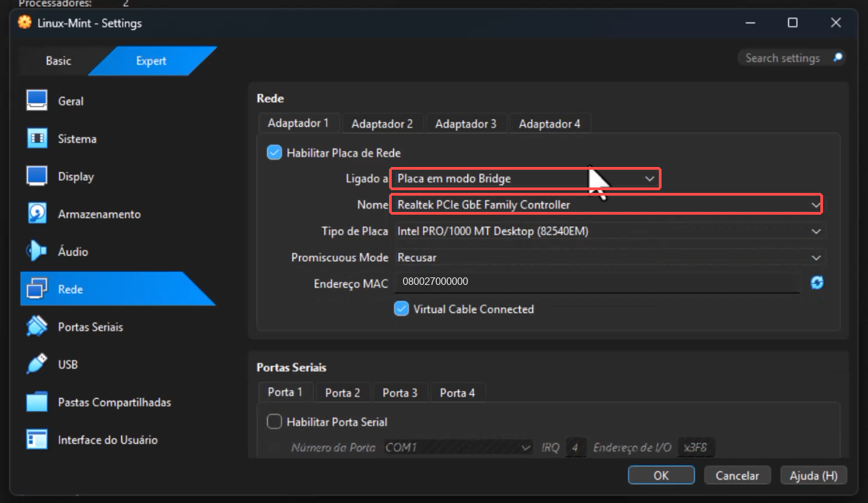This screenshot has width=868, height=503.
Task: Select the Adaptador 3 tab
Action: pyautogui.click(x=466, y=124)
